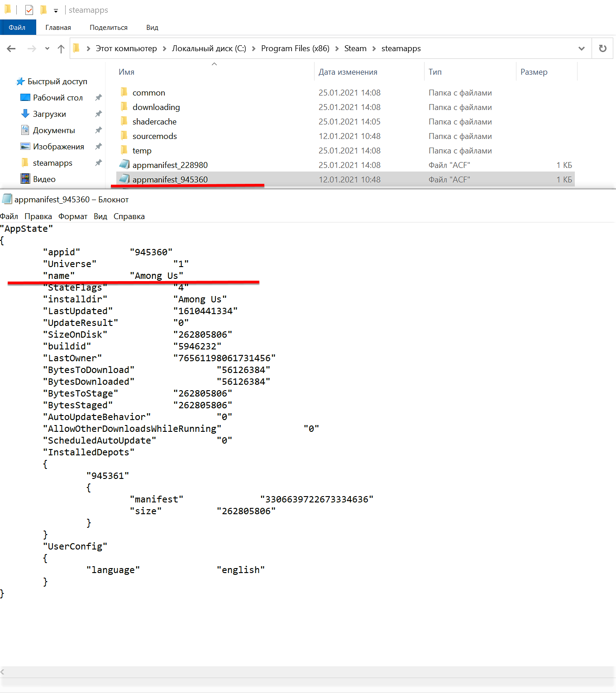The height and width of the screenshot is (693, 616).
Task: Click the file name 'appmanifest_228980'
Action: 170,165
